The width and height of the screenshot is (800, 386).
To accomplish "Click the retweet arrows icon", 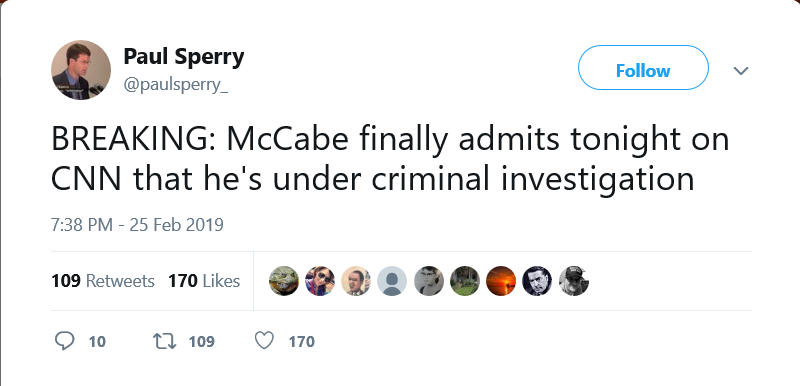I will pyautogui.click(x=165, y=341).
